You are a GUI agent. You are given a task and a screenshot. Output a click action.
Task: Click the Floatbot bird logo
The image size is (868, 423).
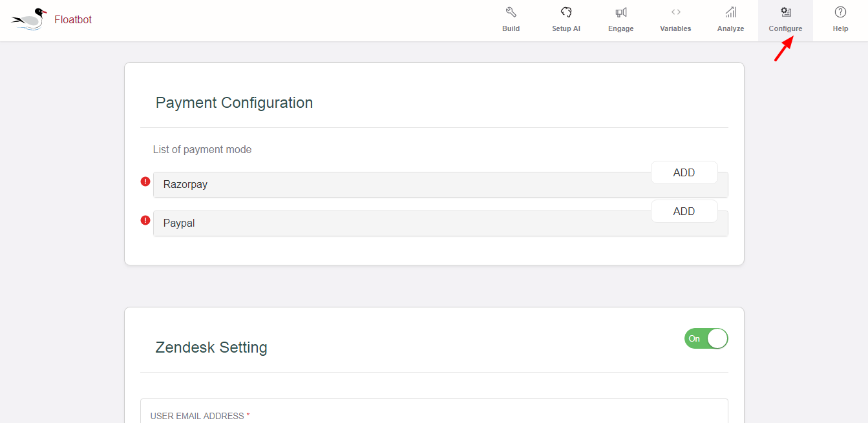tap(28, 19)
